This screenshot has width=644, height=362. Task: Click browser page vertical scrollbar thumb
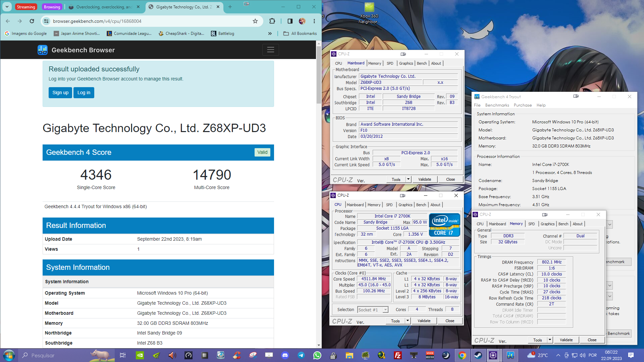319,75
